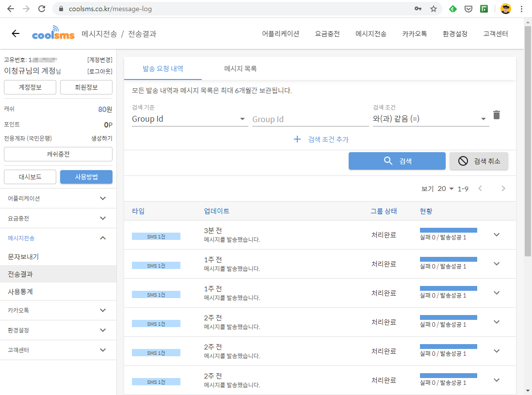
Task: Click the Group Id text input field
Action: 310,119
